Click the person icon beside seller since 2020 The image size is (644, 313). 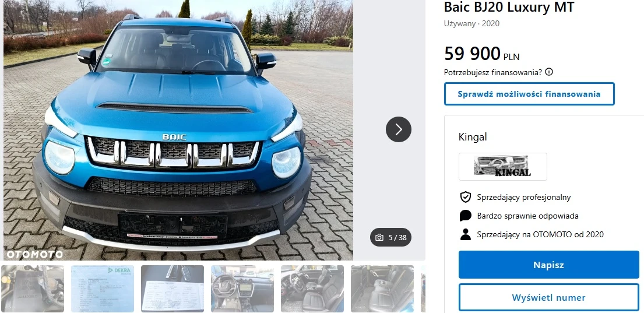click(x=465, y=234)
